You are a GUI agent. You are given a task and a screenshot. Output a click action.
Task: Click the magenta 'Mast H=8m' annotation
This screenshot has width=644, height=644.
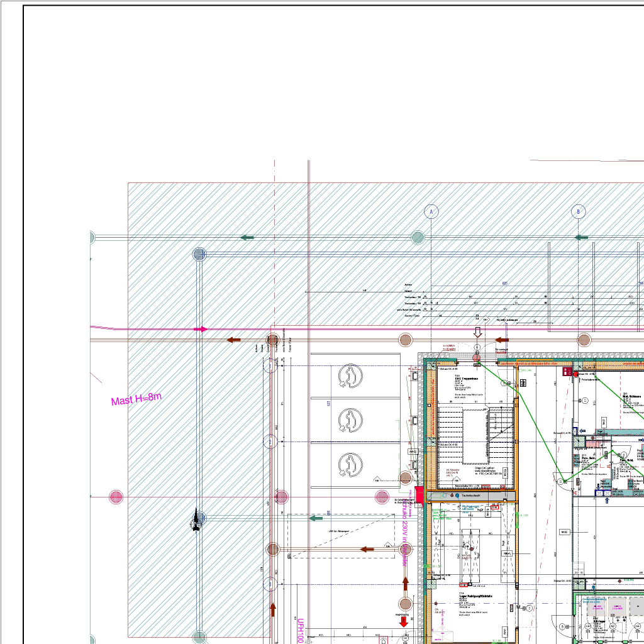(x=136, y=399)
